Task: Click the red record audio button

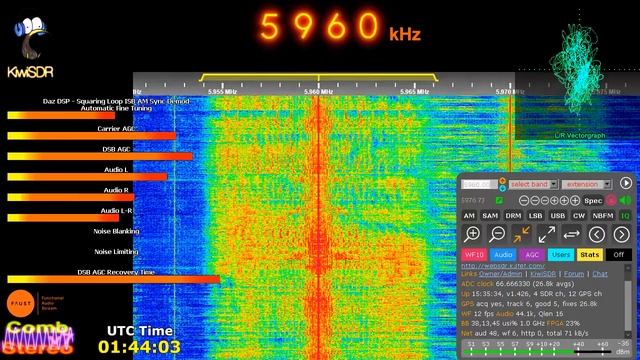Action: [x=611, y=200]
